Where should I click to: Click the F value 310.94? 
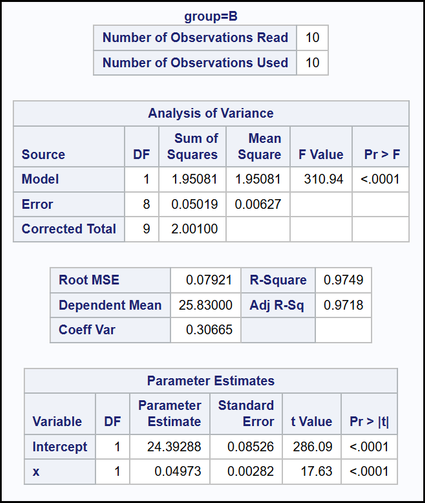click(x=323, y=179)
